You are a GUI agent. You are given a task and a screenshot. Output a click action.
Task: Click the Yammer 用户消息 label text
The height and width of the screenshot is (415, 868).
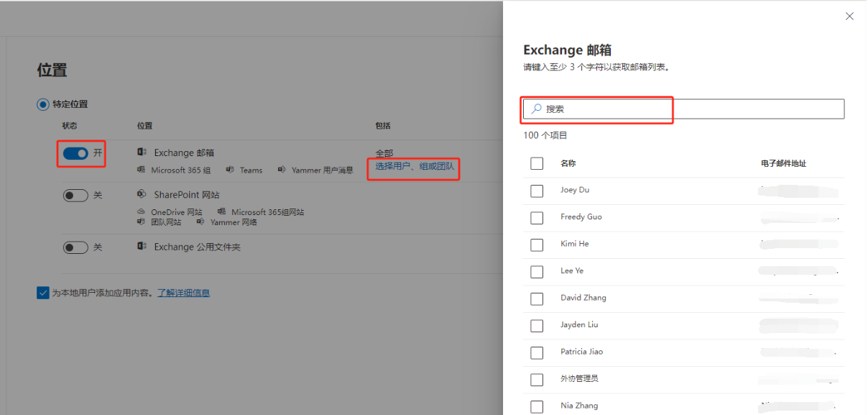pyautogui.click(x=323, y=170)
